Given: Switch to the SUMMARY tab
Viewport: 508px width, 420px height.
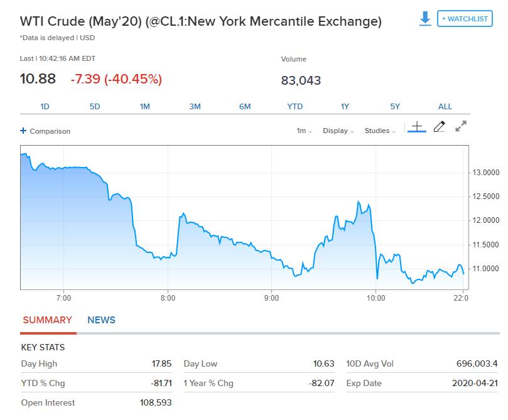Looking at the screenshot, I should click(x=47, y=320).
